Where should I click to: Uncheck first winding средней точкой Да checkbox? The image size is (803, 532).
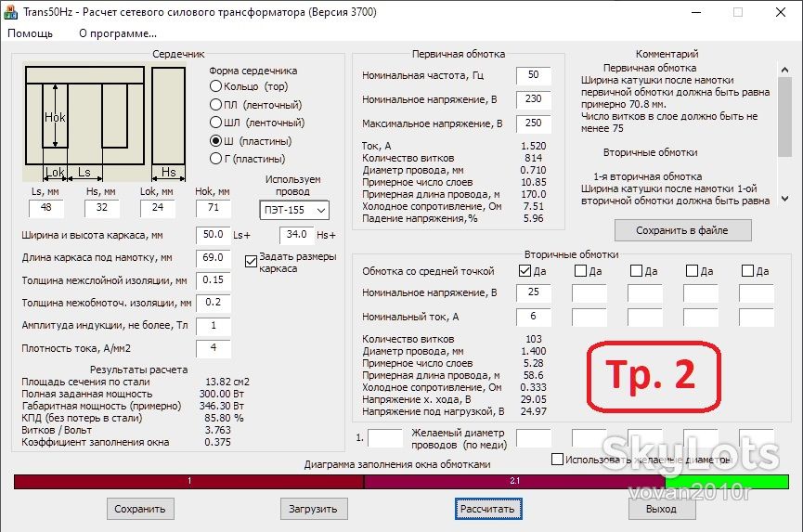click(525, 270)
